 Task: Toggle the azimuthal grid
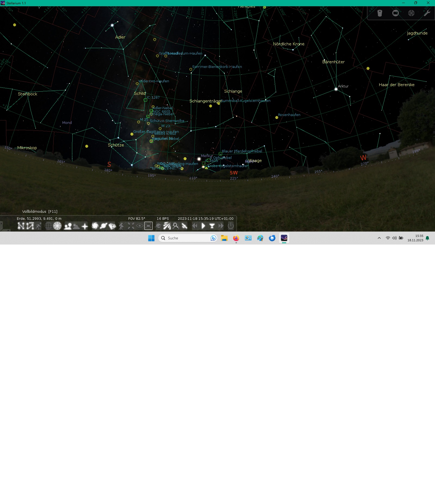pyautogui.click(x=57, y=226)
